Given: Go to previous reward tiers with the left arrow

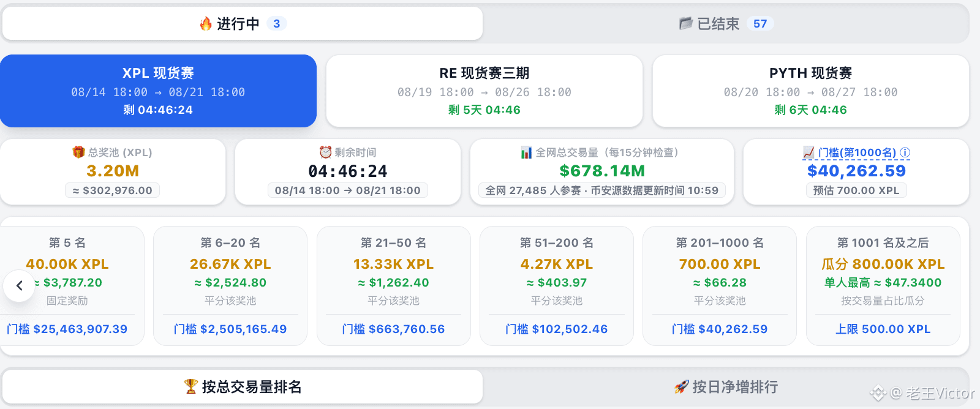Looking at the screenshot, I should point(20,285).
